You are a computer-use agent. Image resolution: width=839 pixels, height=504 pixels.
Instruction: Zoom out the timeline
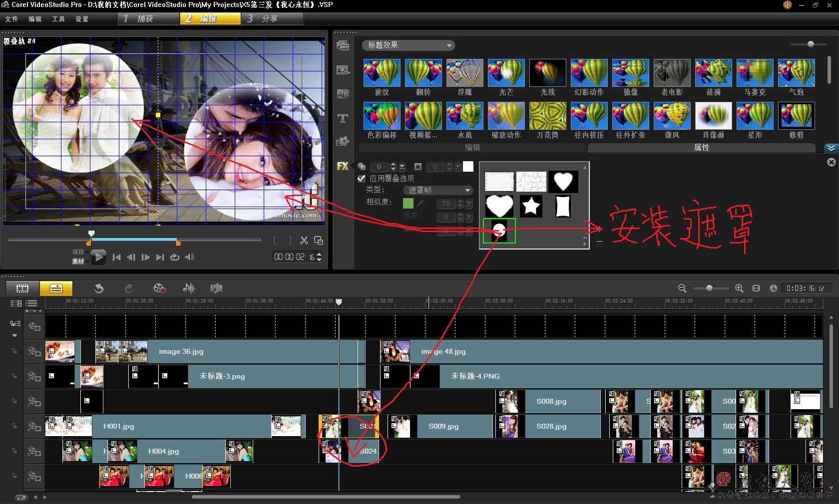[682, 288]
